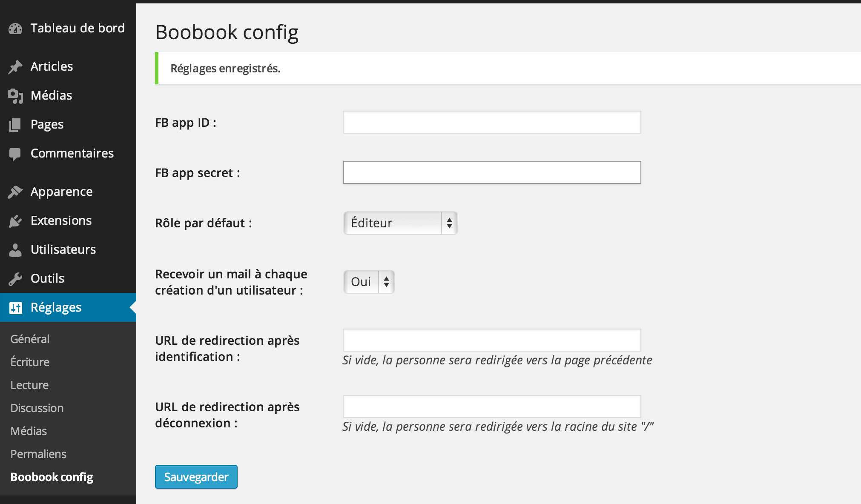Click the Apparence paintbrush icon

click(x=15, y=192)
